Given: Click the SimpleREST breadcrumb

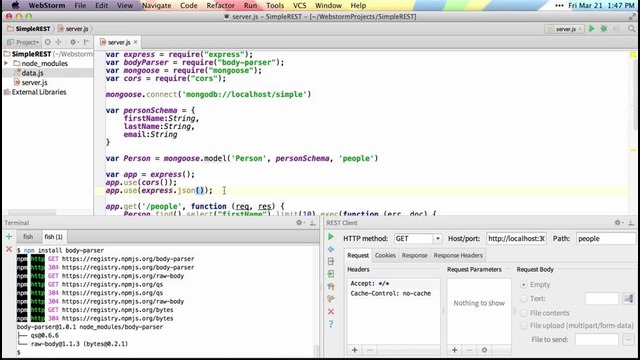Looking at the screenshot, I should click(29, 29).
